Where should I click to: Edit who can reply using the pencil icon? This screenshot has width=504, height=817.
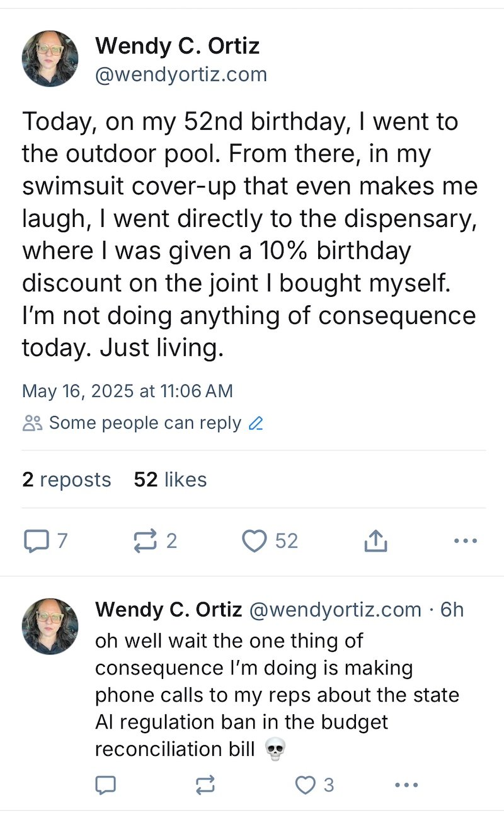(x=255, y=422)
